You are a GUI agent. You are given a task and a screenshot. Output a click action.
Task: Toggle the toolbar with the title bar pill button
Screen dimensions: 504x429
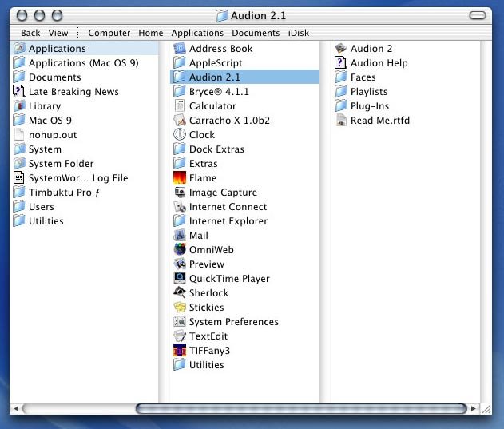tap(478, 15)
